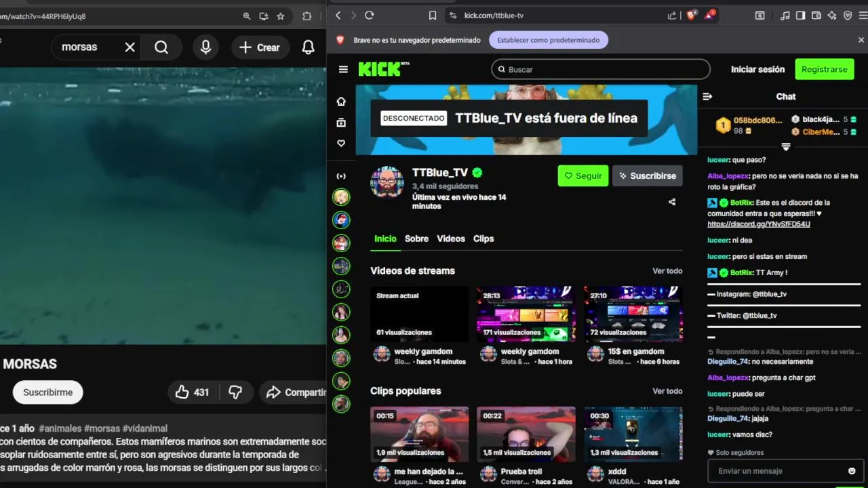Image resolution: width=868 pixels, height=488 pixels.
Task: Open the 28:13 weekly gamdom video thumbnail
Action: point(526,314)
